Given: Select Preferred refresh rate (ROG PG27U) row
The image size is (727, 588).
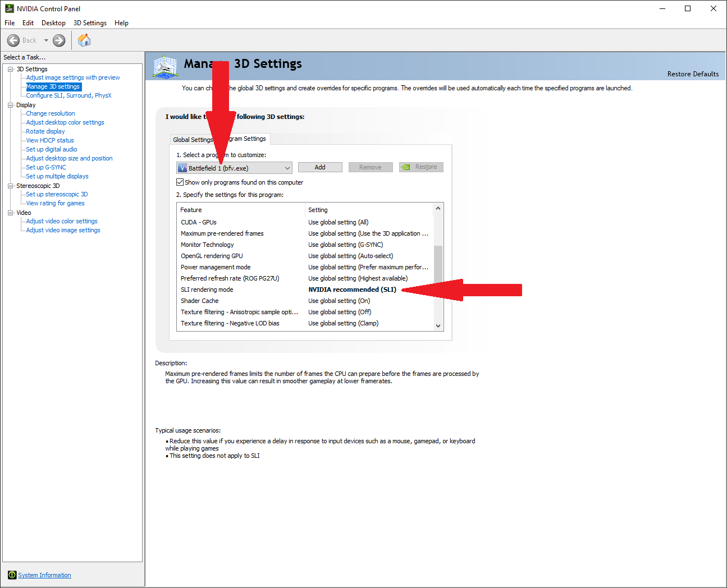Looking at the screenshot, I should 305,278.
